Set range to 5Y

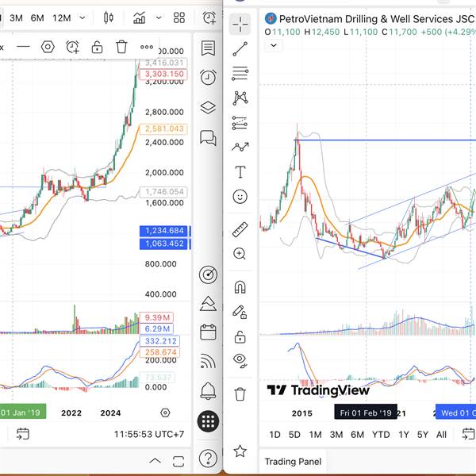(x=422, y=435)
